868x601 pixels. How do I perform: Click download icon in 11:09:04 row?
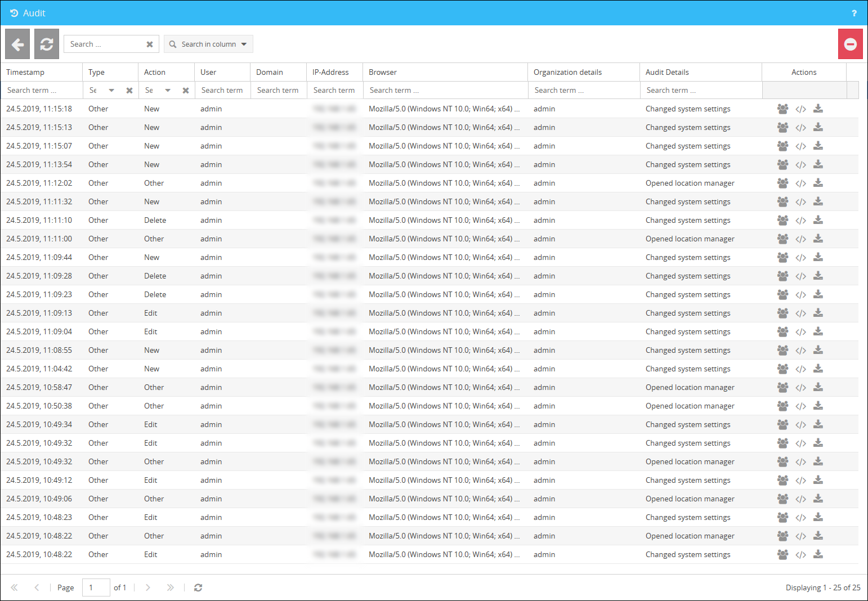(x=818, y=331)
